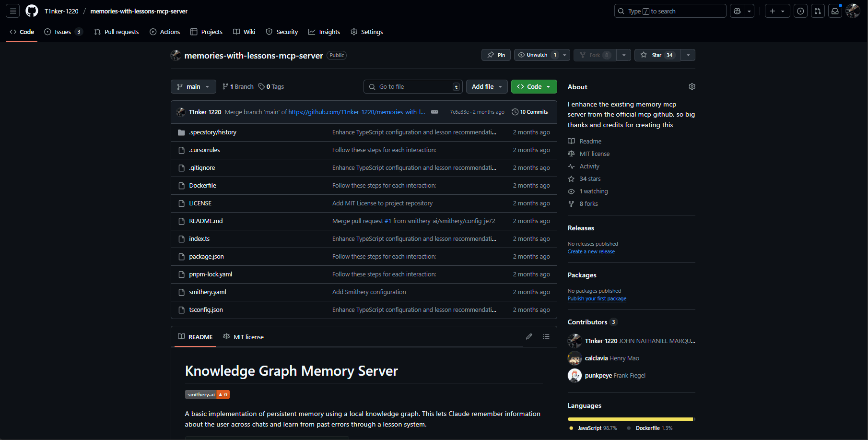Switch branch using main dropdown

(x=193, y=87)
